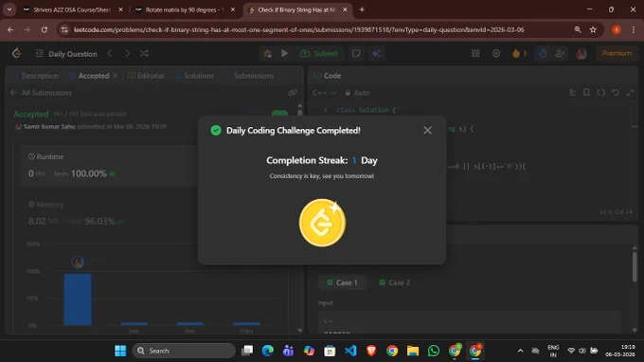The height and width of the screenshot is (362, 644).
Task: Open the profile avatar menu
Action: coord(581,53)
